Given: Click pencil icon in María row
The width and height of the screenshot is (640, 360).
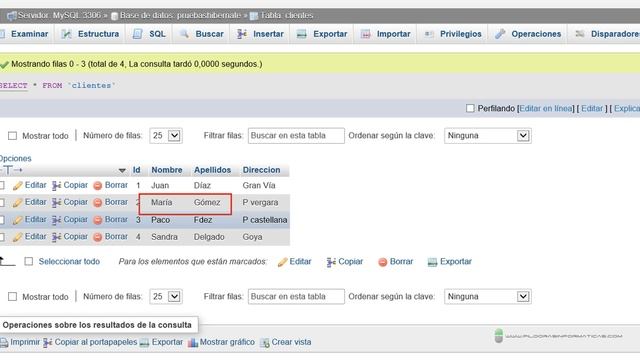Looking at the screenshot, I should (18, 203).
